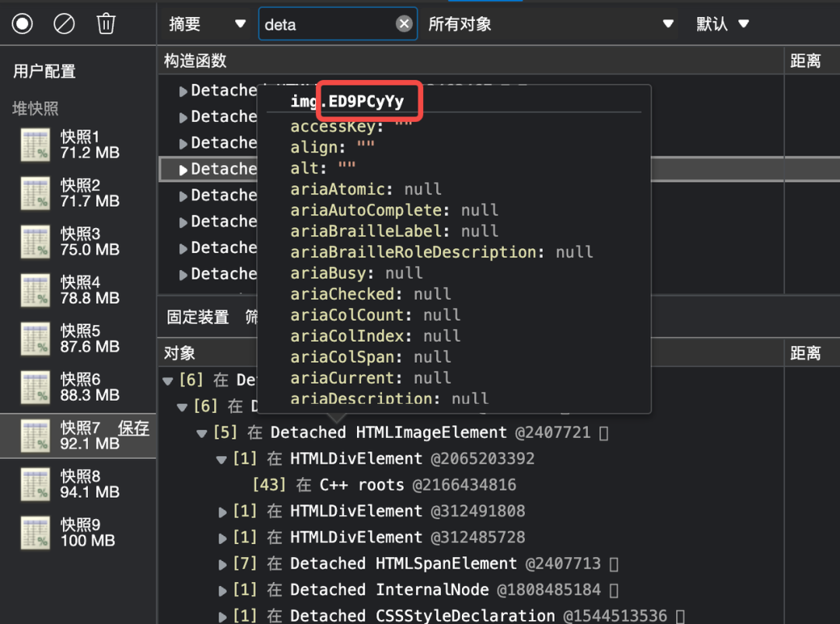Click the 快照4 snapshot icon
The height and width of the screenshot is (624, 840).
pyautogui.click(x=35, y=290)
